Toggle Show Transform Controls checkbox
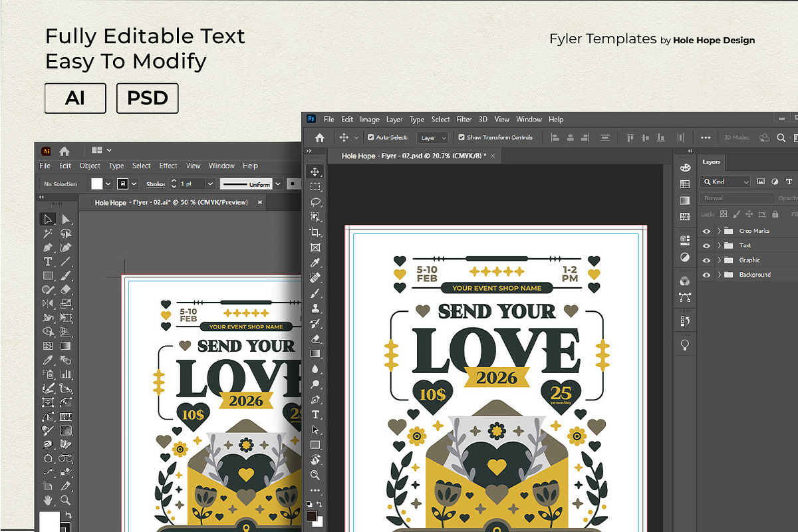The image size is (798, 532). 462,138
